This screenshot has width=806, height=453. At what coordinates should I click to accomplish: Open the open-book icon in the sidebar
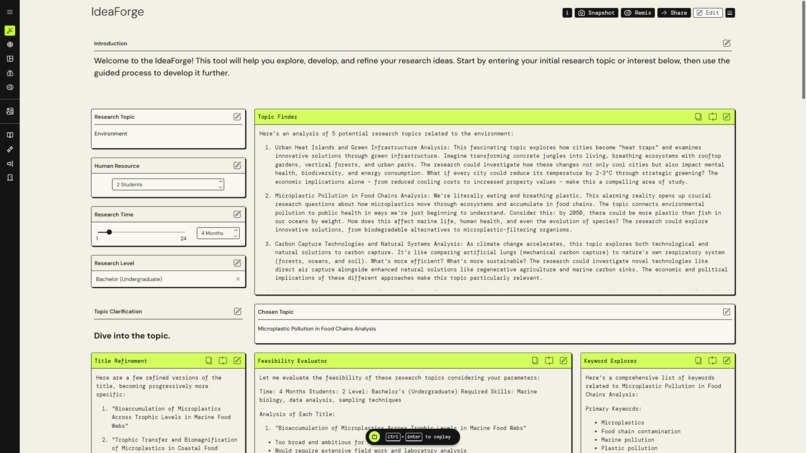click(x=10, y=135)
